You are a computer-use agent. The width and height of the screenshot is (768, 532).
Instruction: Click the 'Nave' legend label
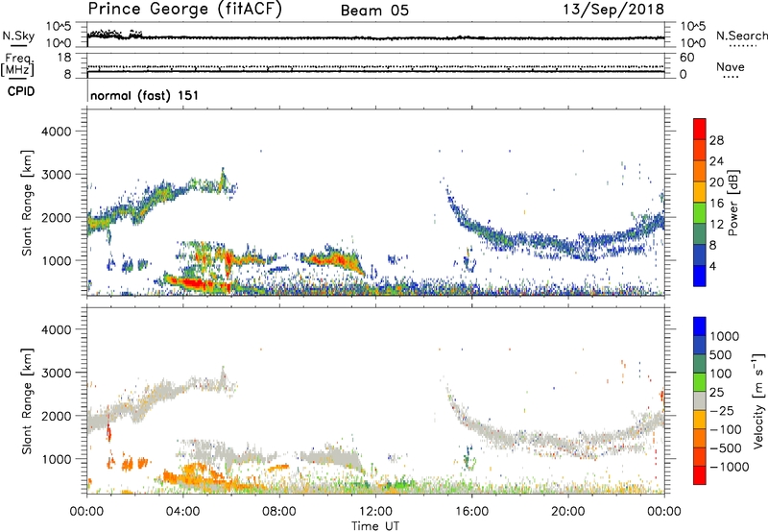(731, 67)
